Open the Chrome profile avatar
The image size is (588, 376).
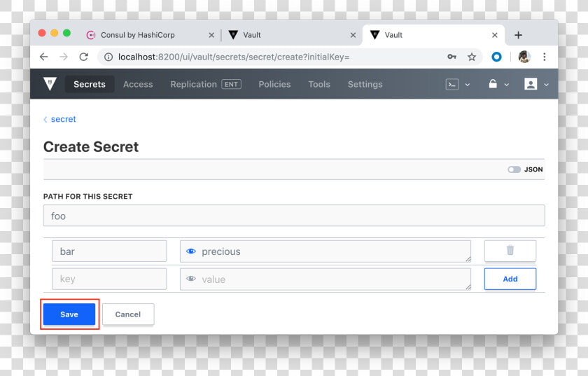point(524,57)
